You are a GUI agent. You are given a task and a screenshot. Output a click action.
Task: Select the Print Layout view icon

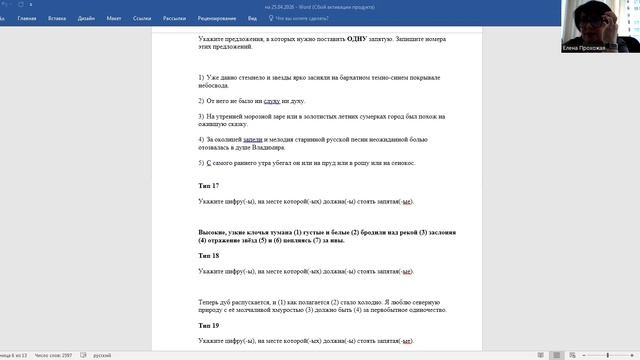tap(556, 356)
